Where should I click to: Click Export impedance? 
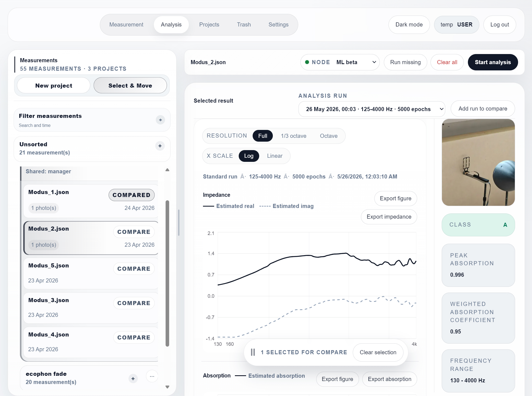(389, 217)
